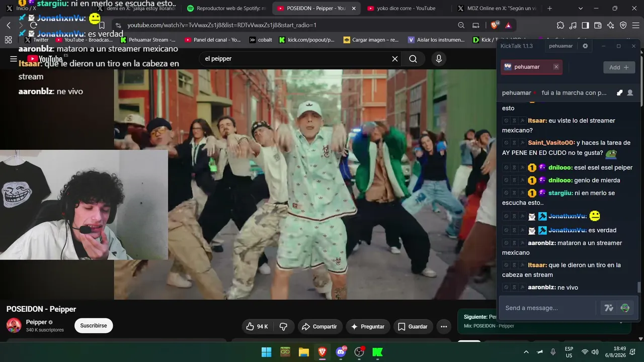
Task: Open the cobalt bookmark
Action: coord(261,40)
